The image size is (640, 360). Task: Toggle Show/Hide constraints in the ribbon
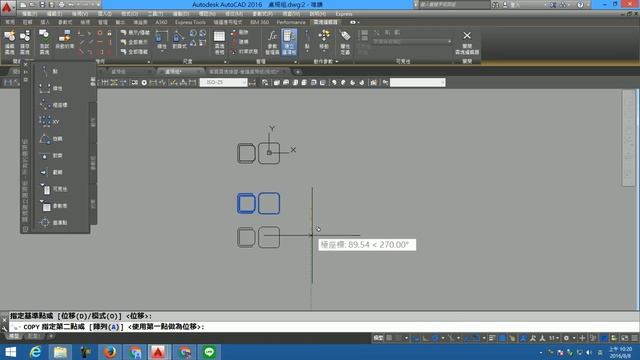135,32
